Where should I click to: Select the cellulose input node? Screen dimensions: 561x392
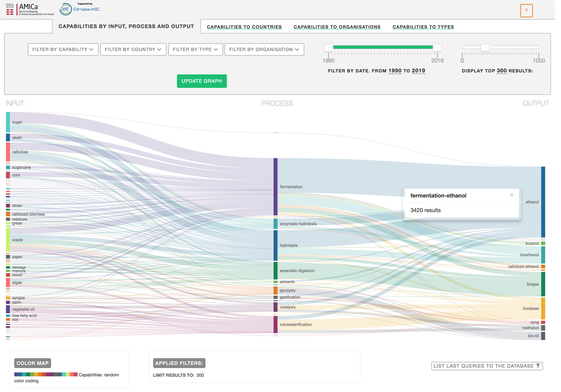coord(8,153)
